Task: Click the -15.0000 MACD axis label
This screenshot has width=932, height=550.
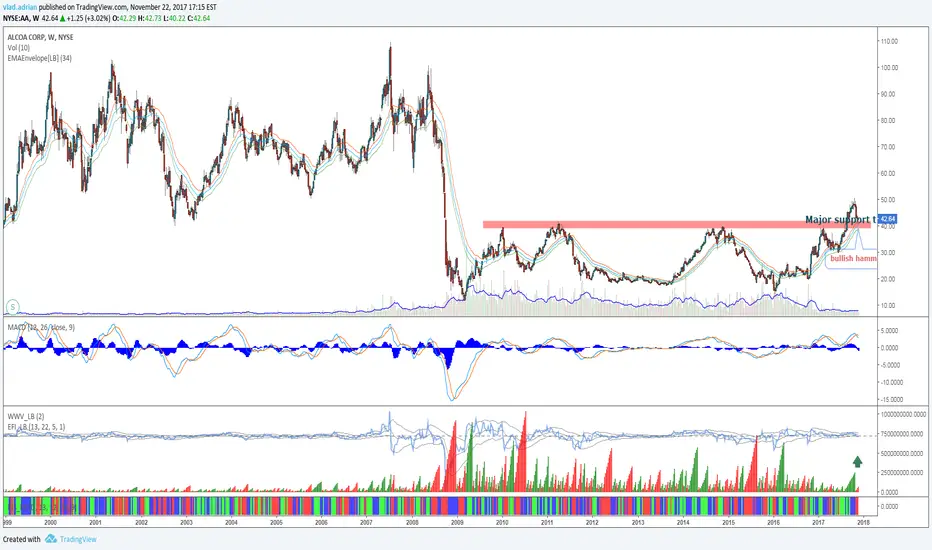Action: pos(892,400)
